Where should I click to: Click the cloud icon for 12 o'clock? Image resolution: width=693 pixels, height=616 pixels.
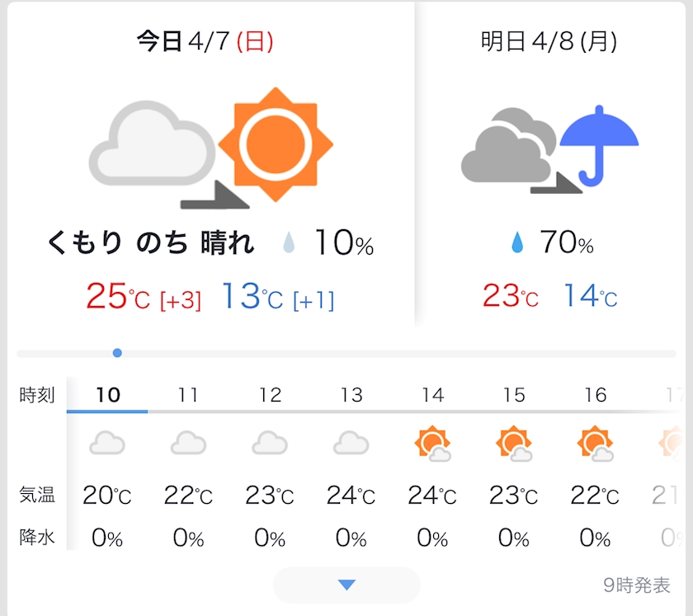tap(270, 444)
